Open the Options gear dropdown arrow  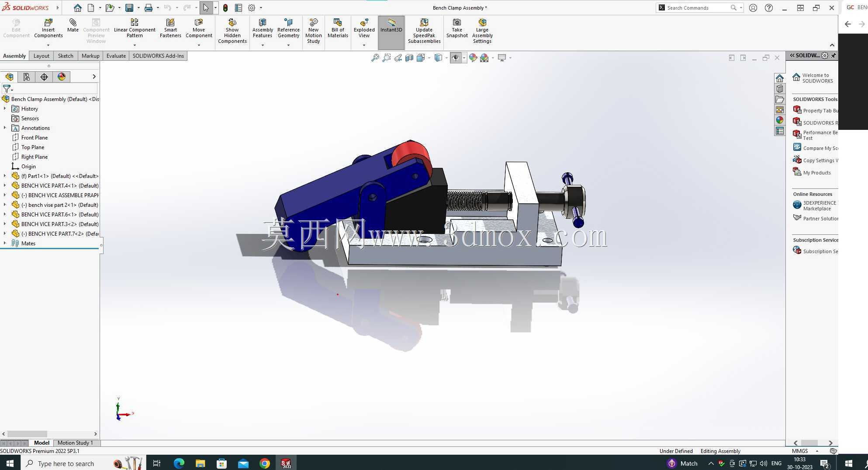[261, 8]
